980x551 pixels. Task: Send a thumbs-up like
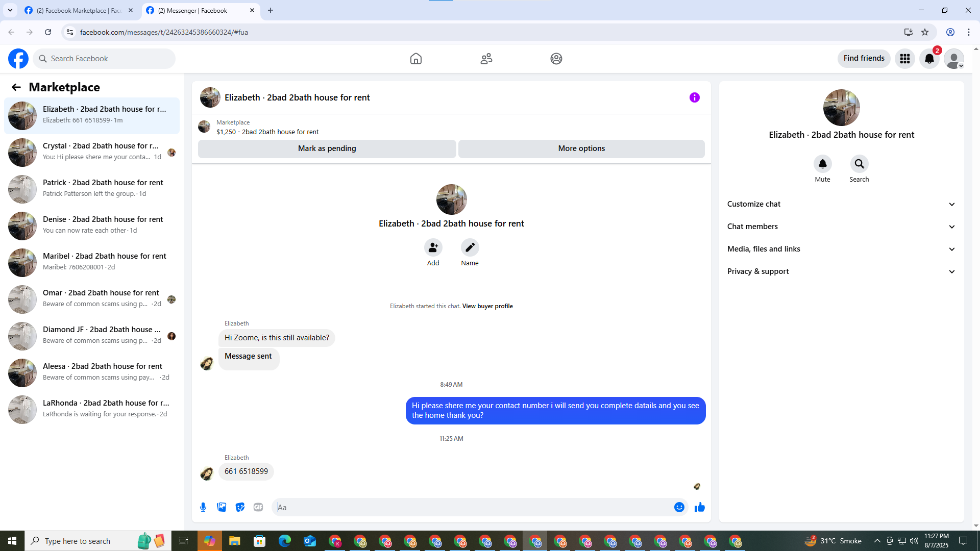point(699,507)
